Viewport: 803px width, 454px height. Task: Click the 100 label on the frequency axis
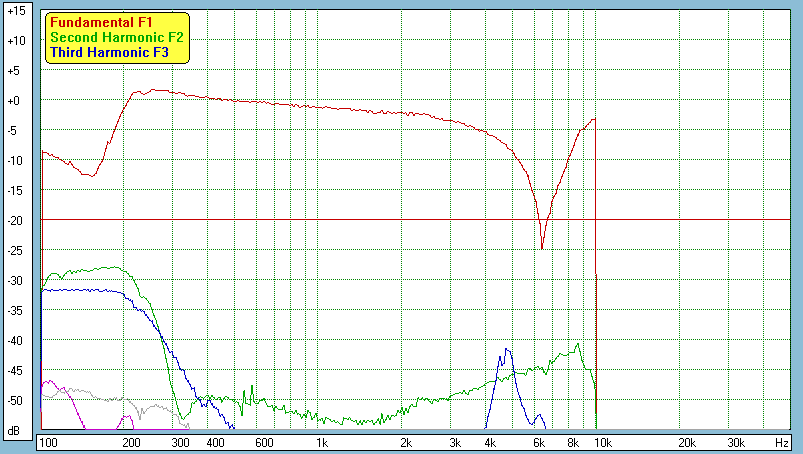(47, 442)
